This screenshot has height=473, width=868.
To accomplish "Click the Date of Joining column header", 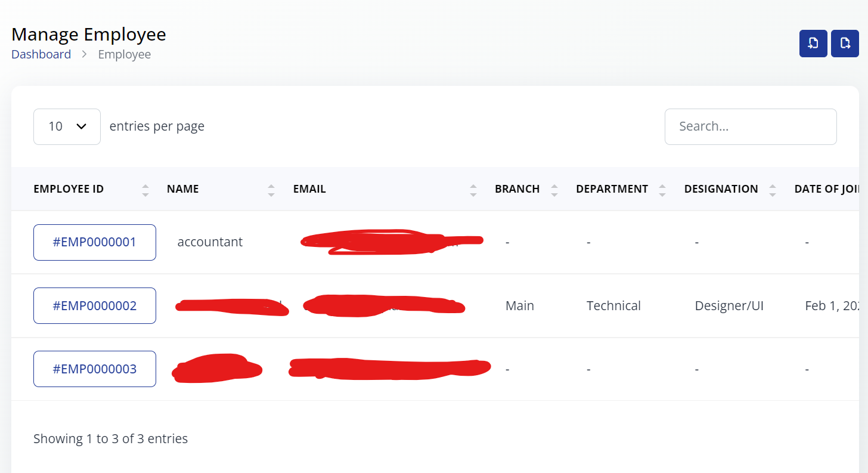I will click(x=826, y=189).
